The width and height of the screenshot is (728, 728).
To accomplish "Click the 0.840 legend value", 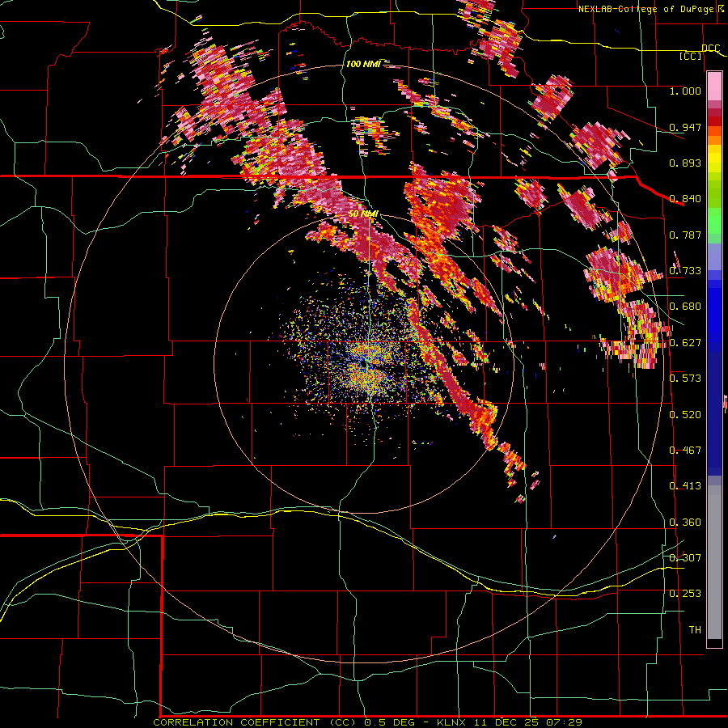I will (x=685, y=199).
